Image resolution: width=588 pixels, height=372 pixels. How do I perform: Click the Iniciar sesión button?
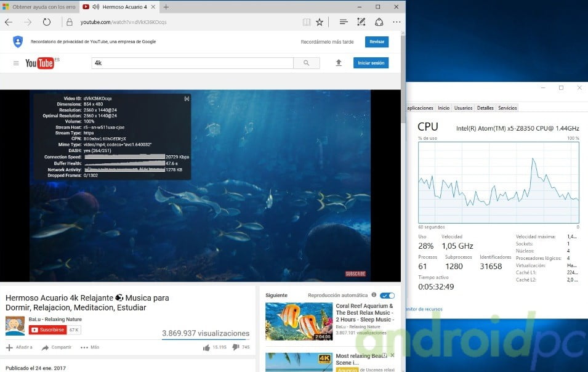point(371,63)
